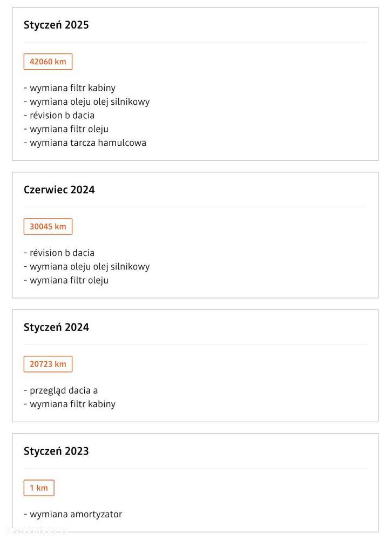Click the 42060 km mileage badge
The height and width of the screenshot is (540, 392).
tap(48, 62)
